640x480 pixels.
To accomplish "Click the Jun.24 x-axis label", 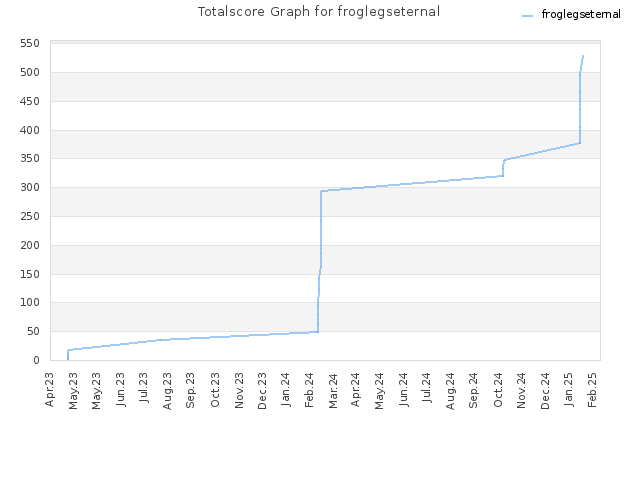I will click(x=404, y=389).
